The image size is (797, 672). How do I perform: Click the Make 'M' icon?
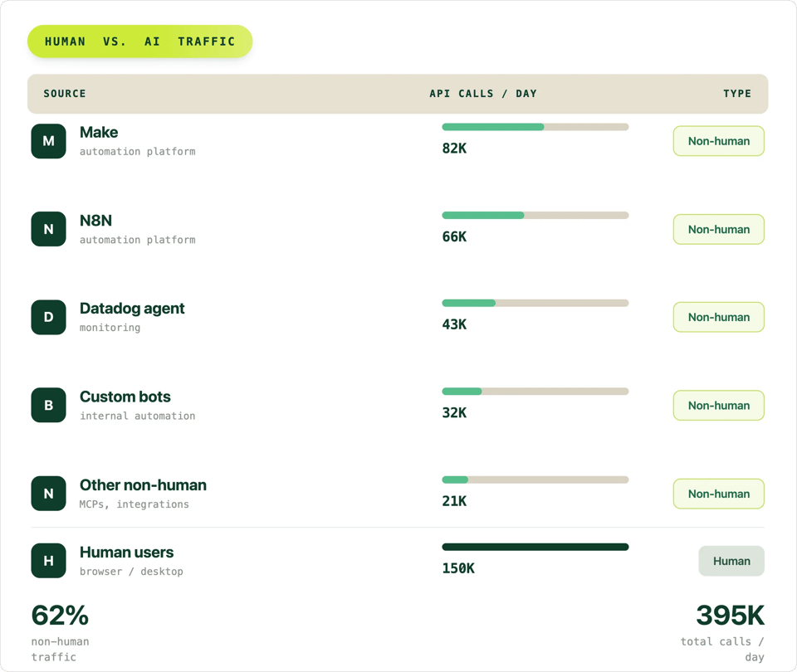[x=48, y=141]
